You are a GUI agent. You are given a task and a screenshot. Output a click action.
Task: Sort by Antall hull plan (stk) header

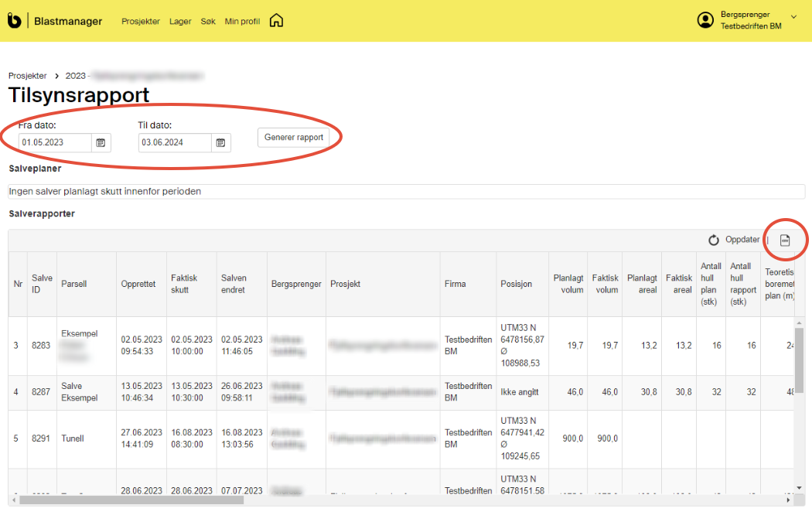click(x=711, y=284)
